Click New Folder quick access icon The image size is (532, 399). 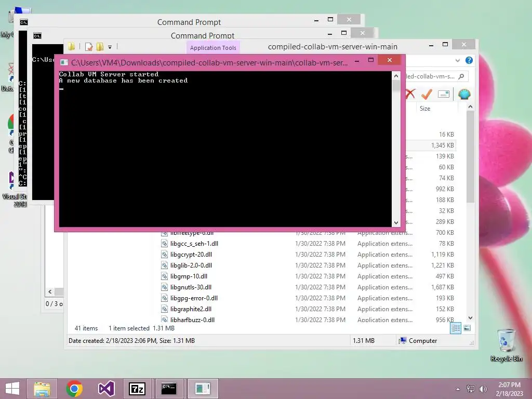(x=100, y=47)
